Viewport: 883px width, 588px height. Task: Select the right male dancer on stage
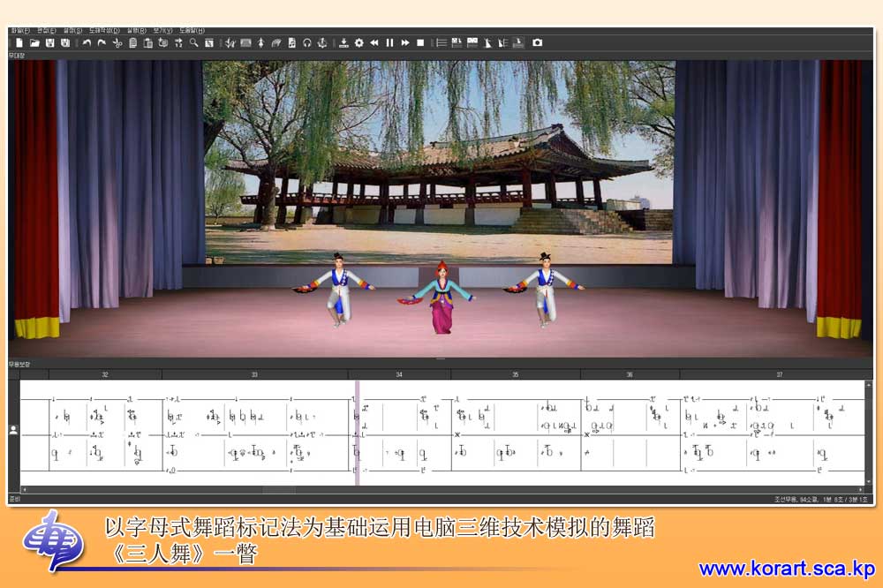pyautogui.click(x=545, y=290)
